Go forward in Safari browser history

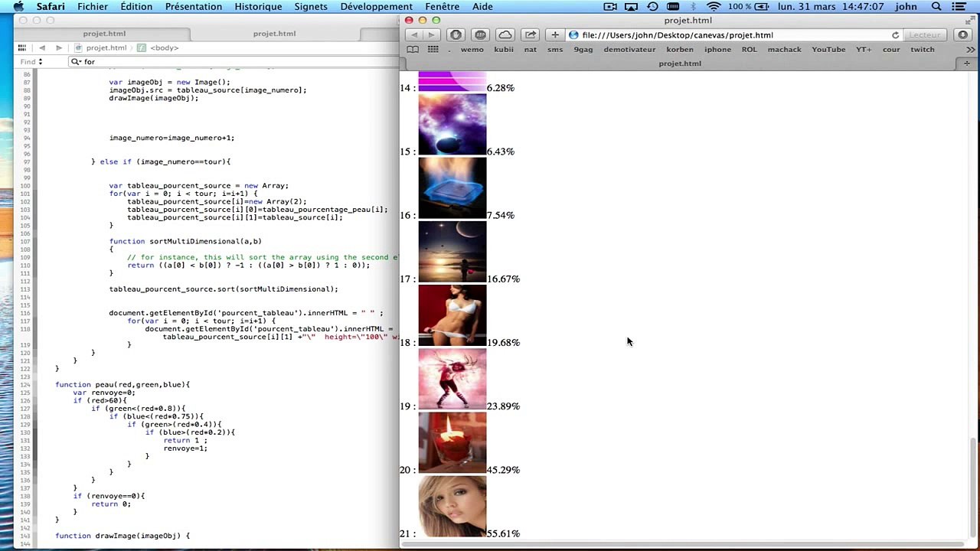pos(431,35)
